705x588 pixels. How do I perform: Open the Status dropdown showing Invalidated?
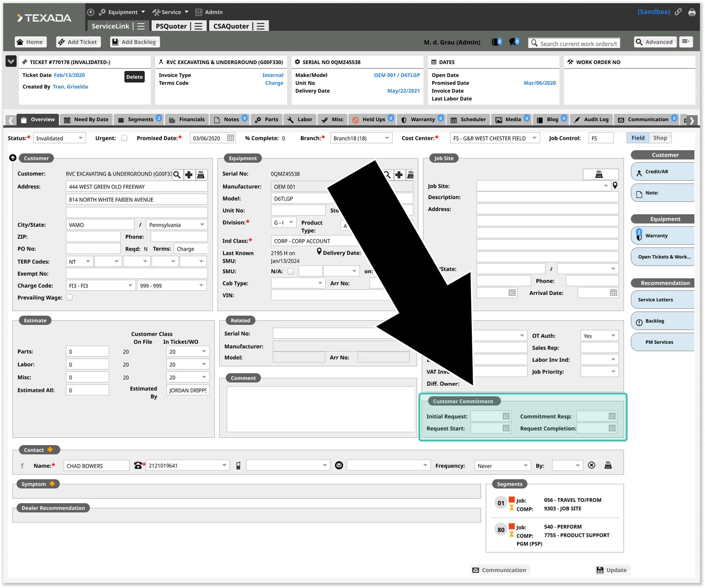tap(59, 138)
